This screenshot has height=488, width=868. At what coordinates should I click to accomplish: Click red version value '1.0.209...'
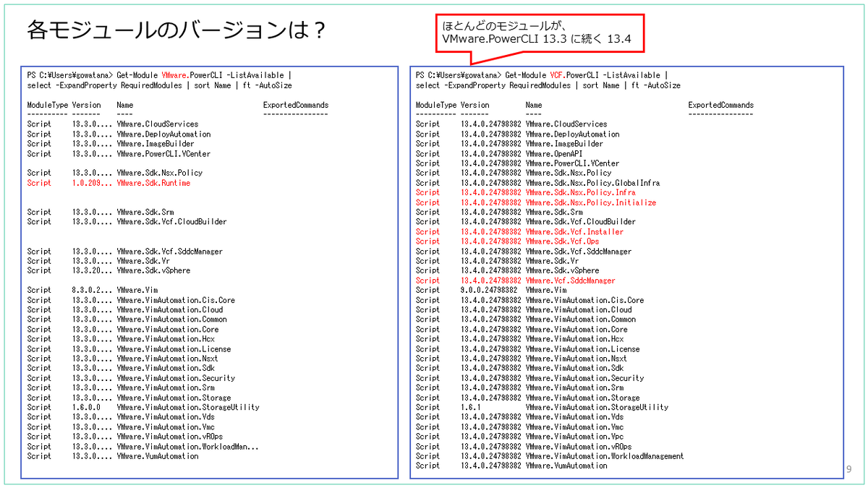pos(90,183)
